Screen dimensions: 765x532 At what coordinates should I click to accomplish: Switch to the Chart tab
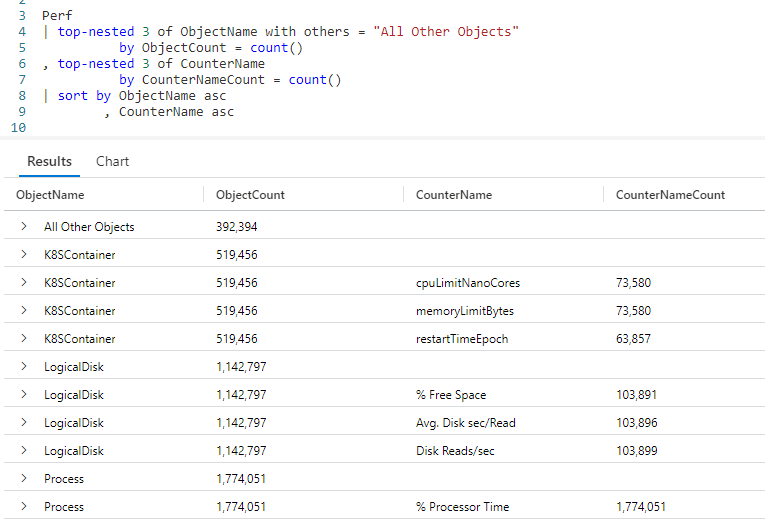tap(112, 161)
